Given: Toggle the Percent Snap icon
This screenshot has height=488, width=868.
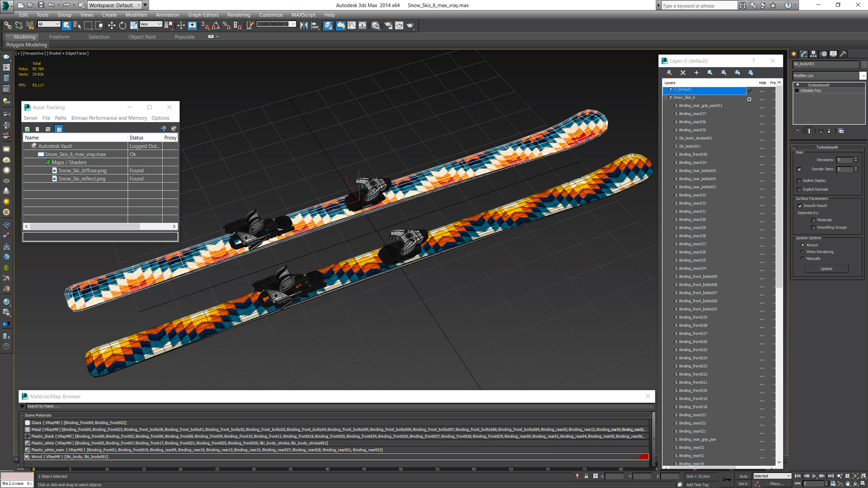Looking at the screenshot, I should pos(226,25).
